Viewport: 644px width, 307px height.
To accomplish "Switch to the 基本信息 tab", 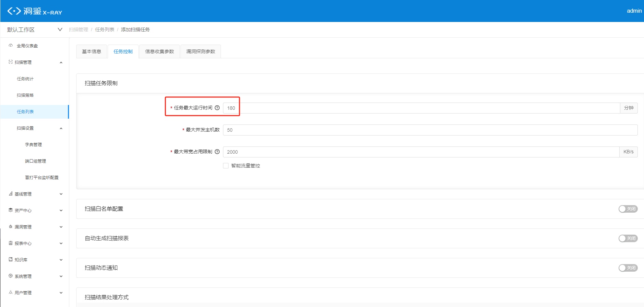I will click(x=92, y=51).
